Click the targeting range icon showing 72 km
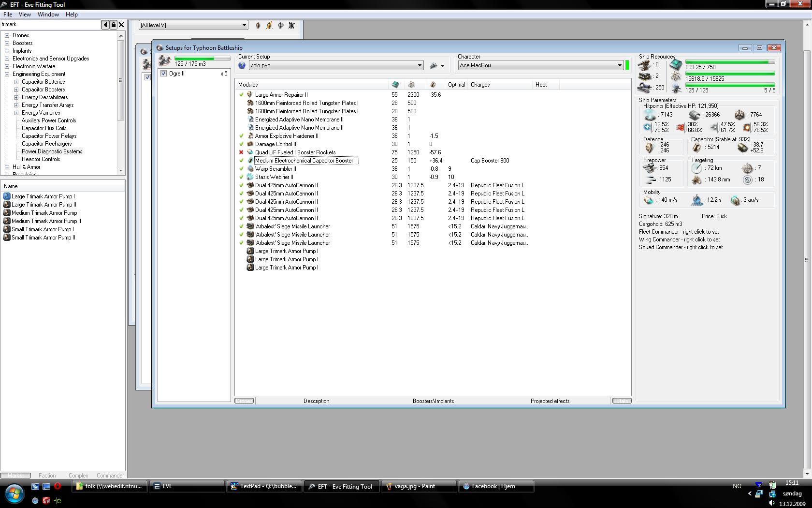Viewport: 812px width, 508px height. point(696,168)
